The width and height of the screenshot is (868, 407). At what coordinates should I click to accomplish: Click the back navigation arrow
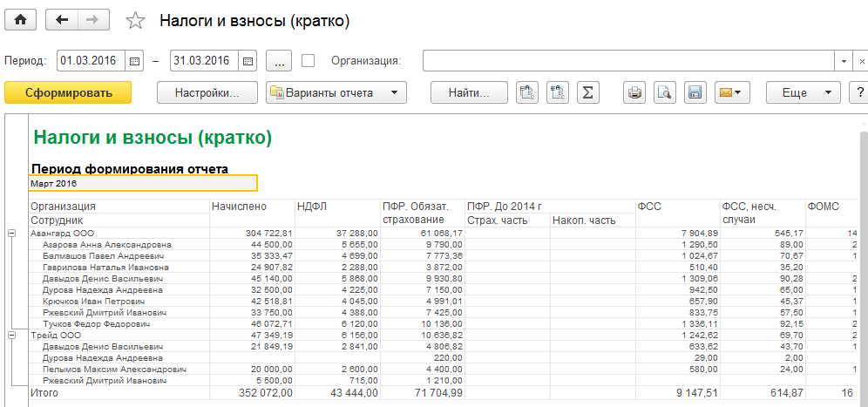point(62,21)
